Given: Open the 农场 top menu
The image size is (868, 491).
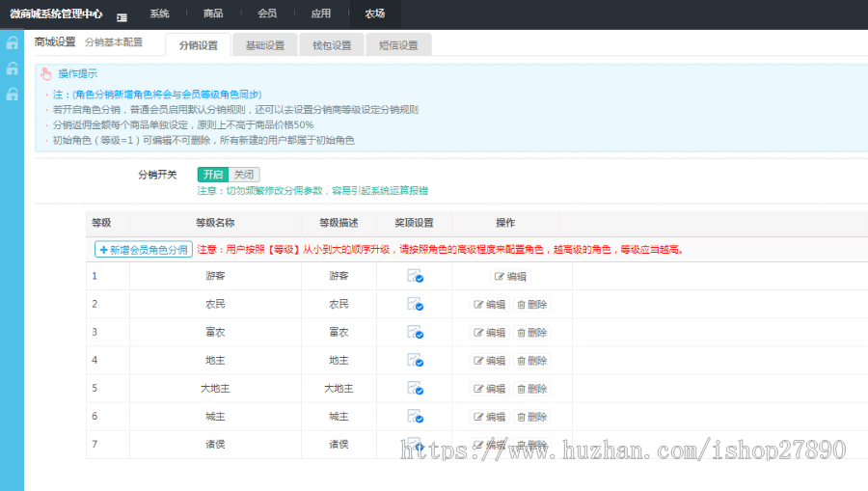Looking at the screenshot, I should pos(375,14).
